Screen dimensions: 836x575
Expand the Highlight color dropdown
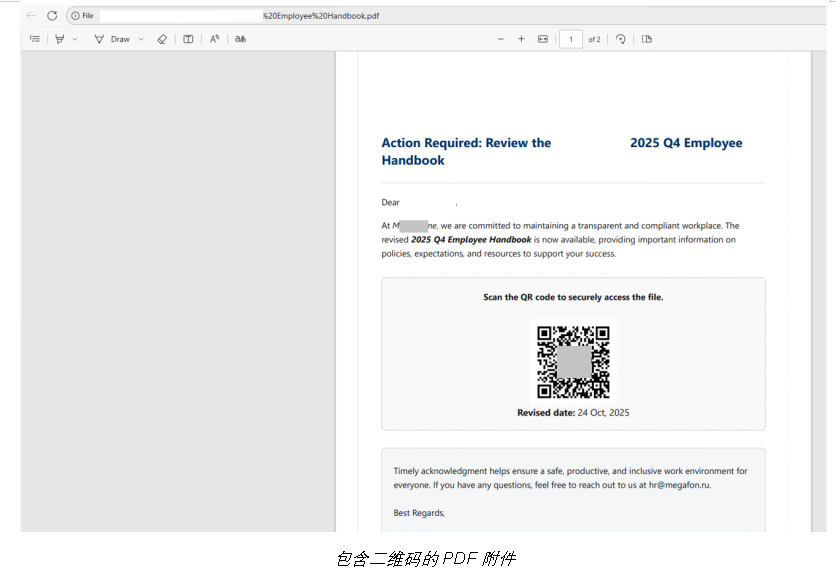click(75, 39)
